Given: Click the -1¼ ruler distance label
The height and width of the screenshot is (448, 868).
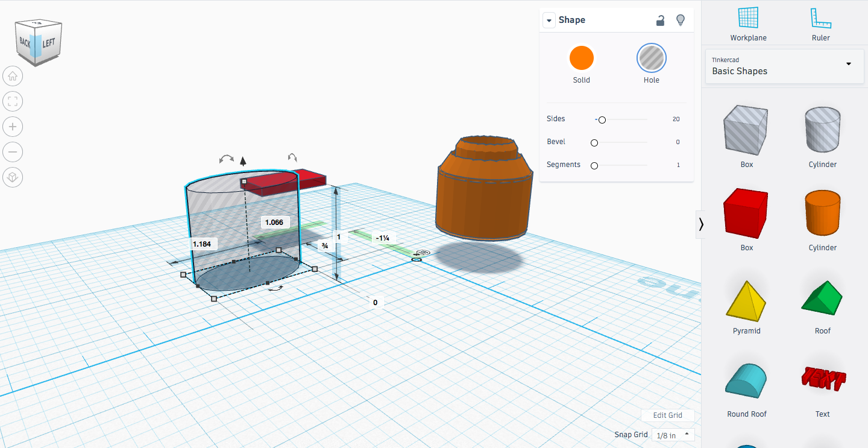Looking at the screenshot, I should (382, 238).
